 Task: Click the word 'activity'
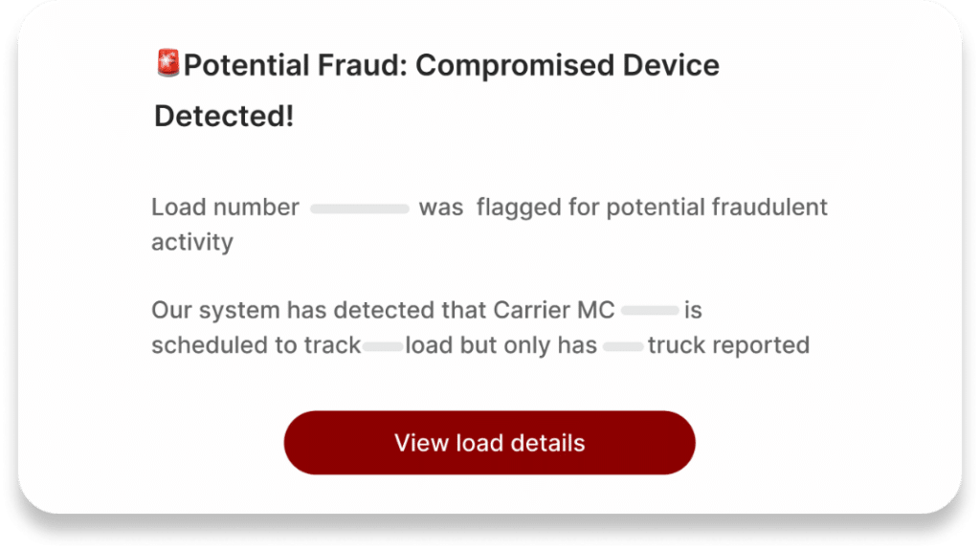[192, 243]
